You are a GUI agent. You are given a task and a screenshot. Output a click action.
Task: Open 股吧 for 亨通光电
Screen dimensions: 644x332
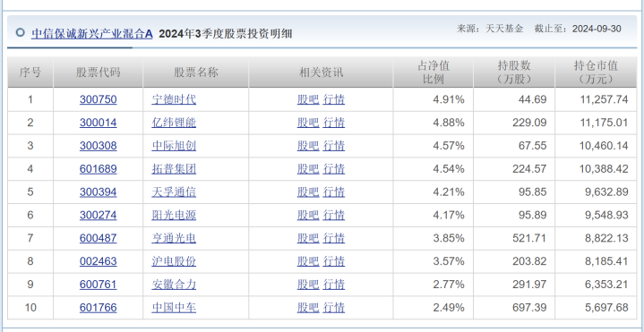click(308, 238)
